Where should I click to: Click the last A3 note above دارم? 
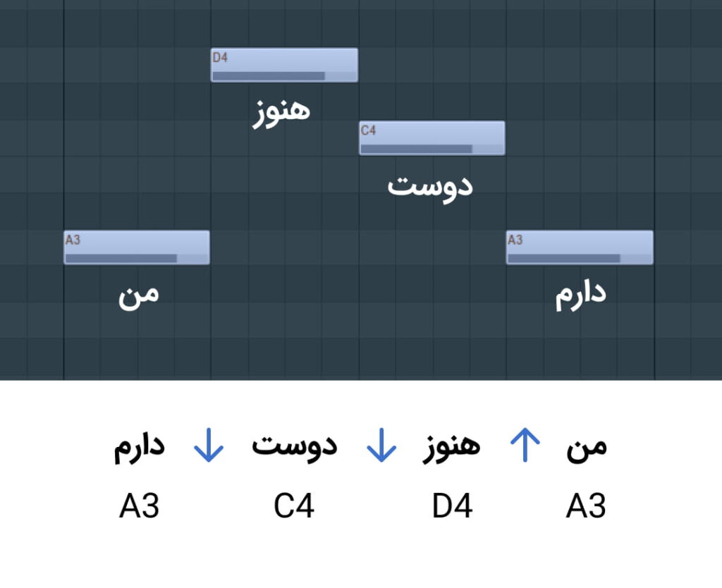pyautogui.click(x=580, y=247)
